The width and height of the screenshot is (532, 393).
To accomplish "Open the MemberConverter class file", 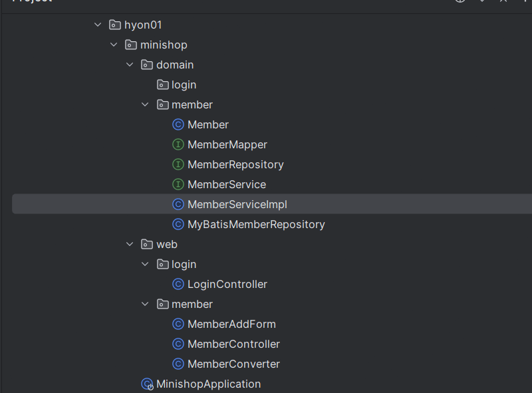I will point(233,364).
